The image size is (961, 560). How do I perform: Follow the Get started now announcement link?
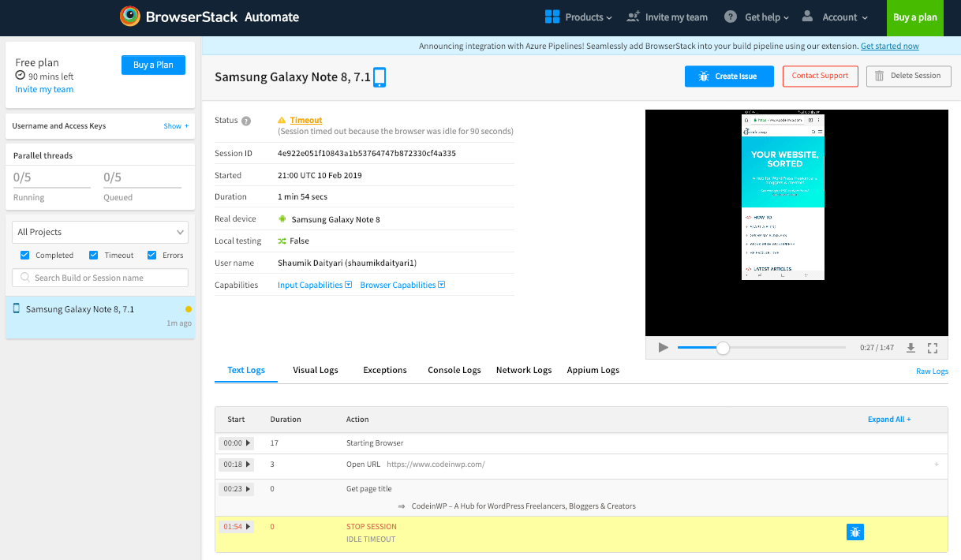pyautogui.click(x=889, y=45)
